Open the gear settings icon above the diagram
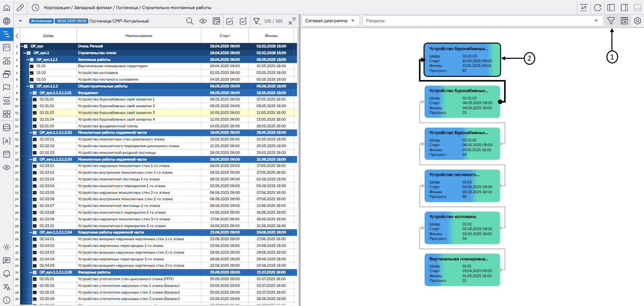Viewport: 644px width, 306px height. 637,21
